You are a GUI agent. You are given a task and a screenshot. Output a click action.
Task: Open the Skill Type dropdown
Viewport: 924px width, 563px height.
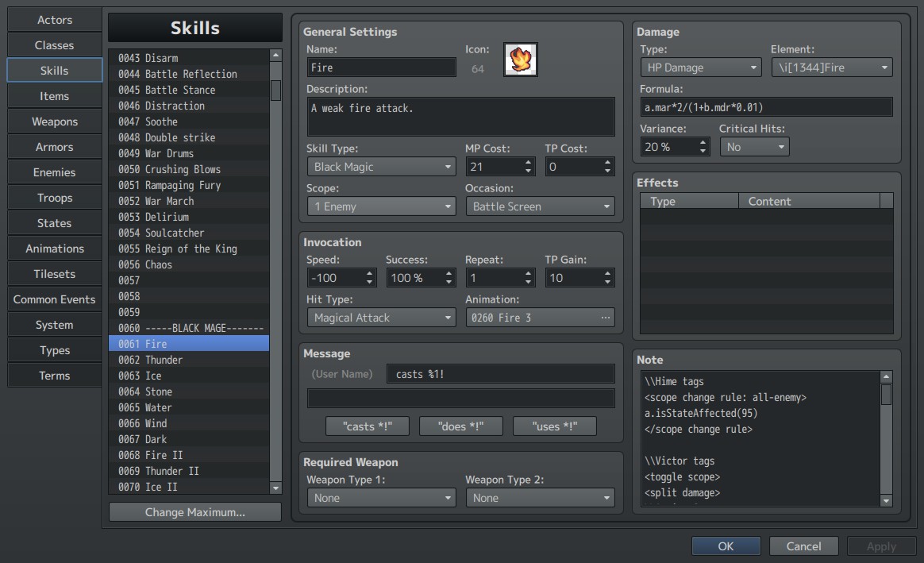coord(381,167)
